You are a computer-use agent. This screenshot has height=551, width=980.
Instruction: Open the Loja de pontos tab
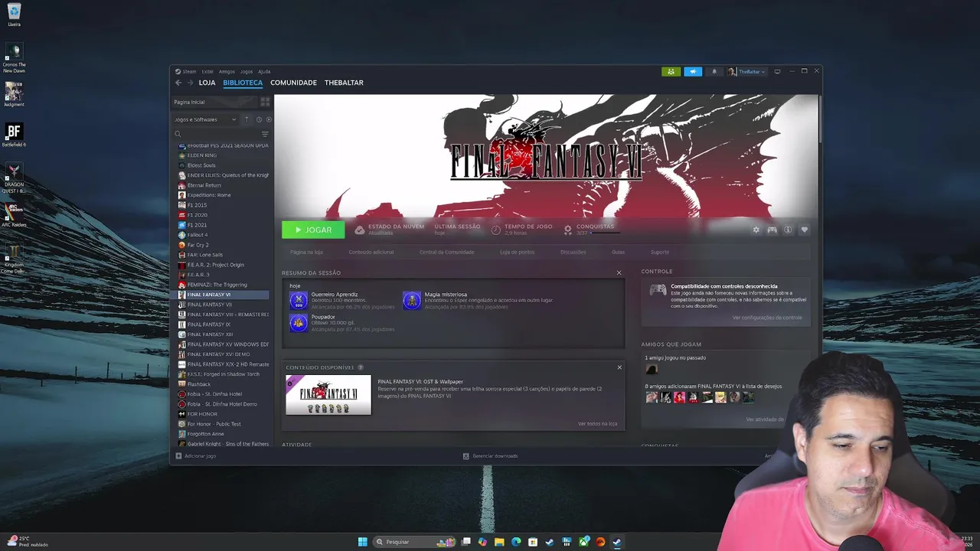pyautogui.click(x=517, y=252)
